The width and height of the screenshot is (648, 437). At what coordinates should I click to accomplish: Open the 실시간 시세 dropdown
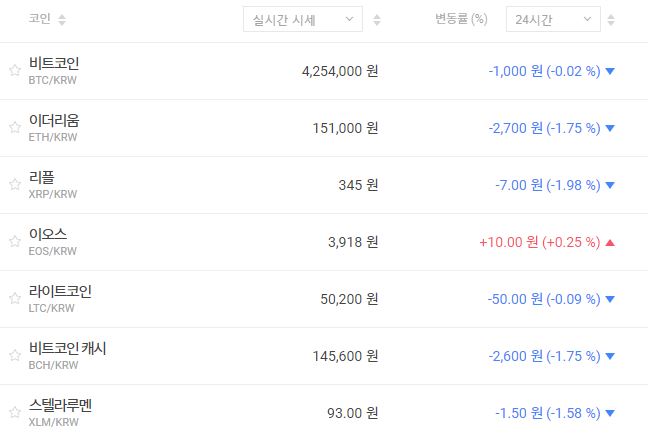303,19
